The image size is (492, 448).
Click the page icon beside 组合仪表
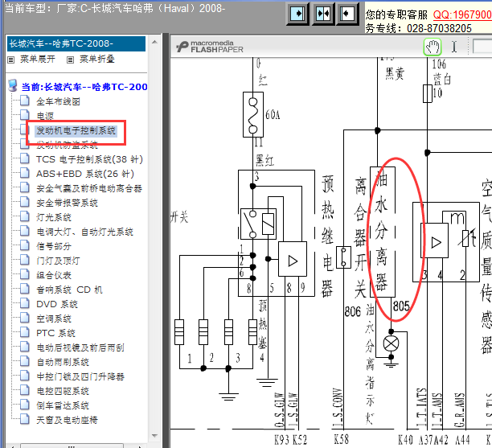click(24, 275)
